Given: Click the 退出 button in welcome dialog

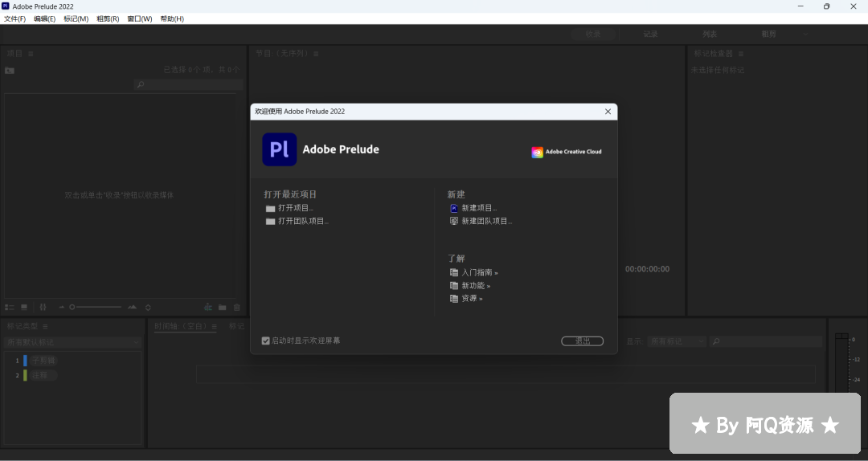Looking at the screenshot, I should (582, 341).
